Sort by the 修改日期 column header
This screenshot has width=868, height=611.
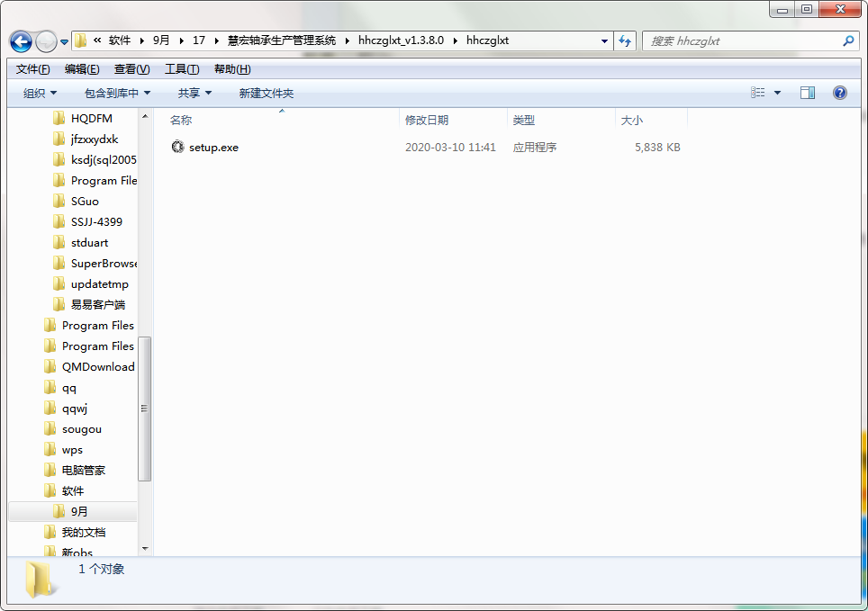(427, 120)
